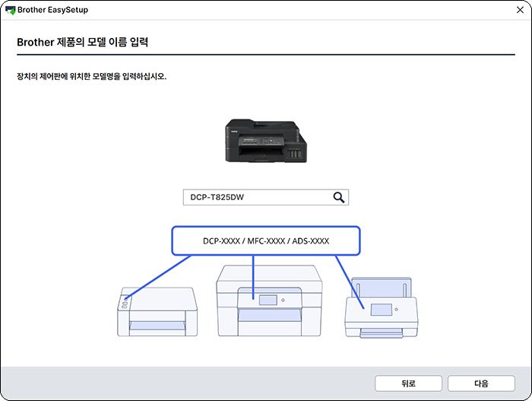
Task: Click the 'DCP-XXXX / MFC-XXXX / ADS-XXXX' text
Action: [x=266, y=241]
